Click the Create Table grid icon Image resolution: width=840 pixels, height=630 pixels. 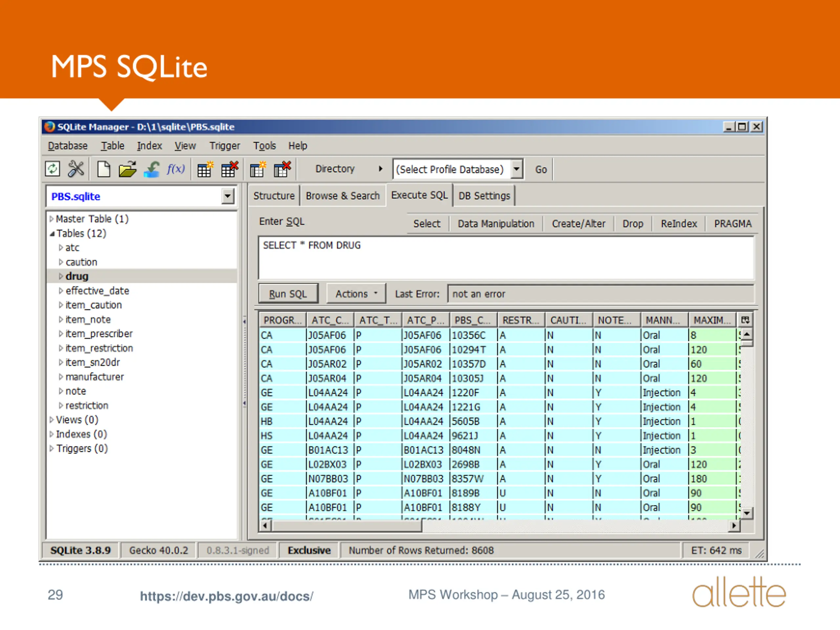205,169
